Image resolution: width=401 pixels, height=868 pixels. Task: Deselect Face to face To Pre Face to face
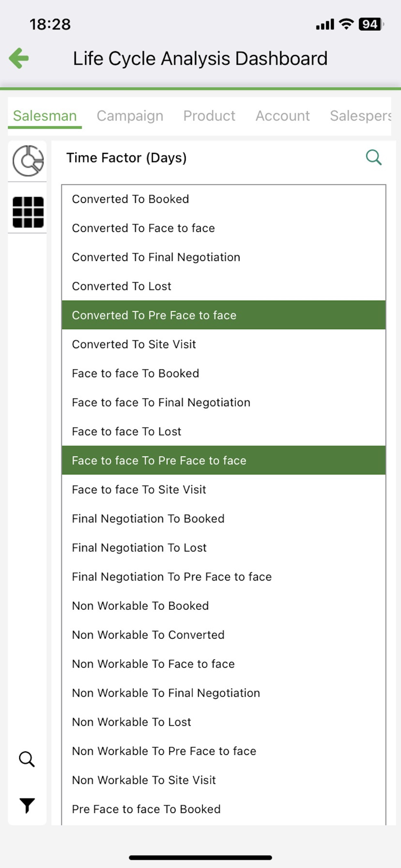point(223,460)
